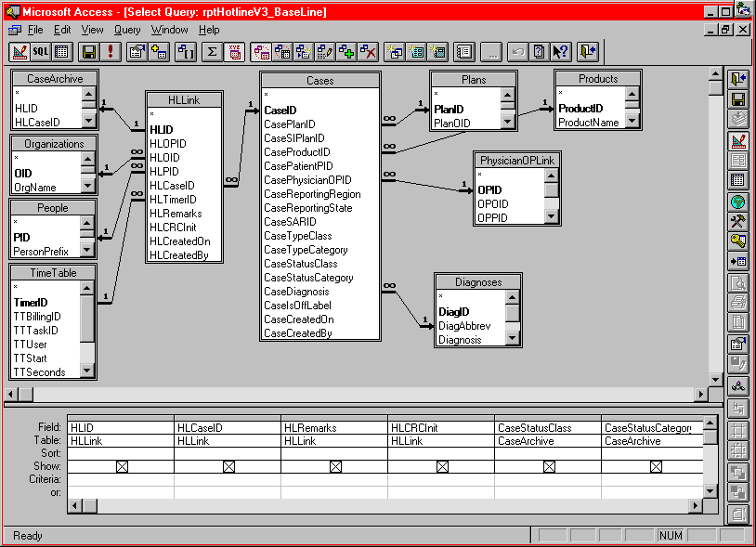The height and width of the screenshot is (547, 756).
Task: Toggle Totals with the sigma icon
Action: pos(212,52)
